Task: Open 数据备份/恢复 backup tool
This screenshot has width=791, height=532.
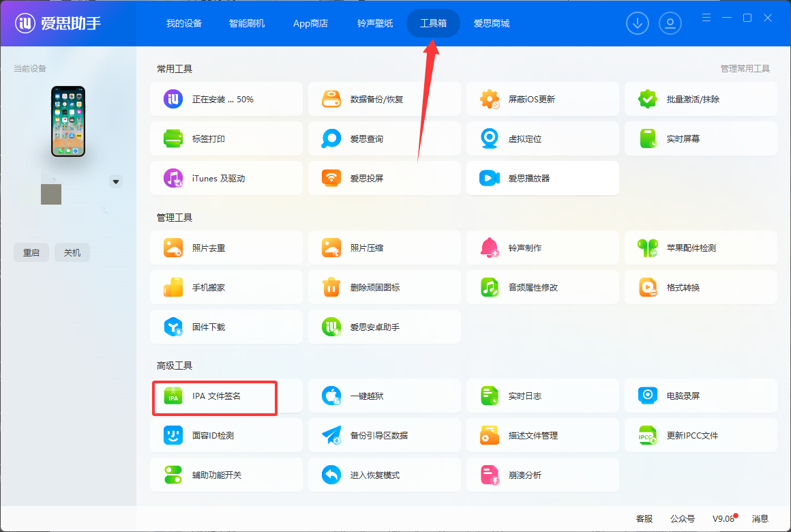Action: (x=376, y=100)
